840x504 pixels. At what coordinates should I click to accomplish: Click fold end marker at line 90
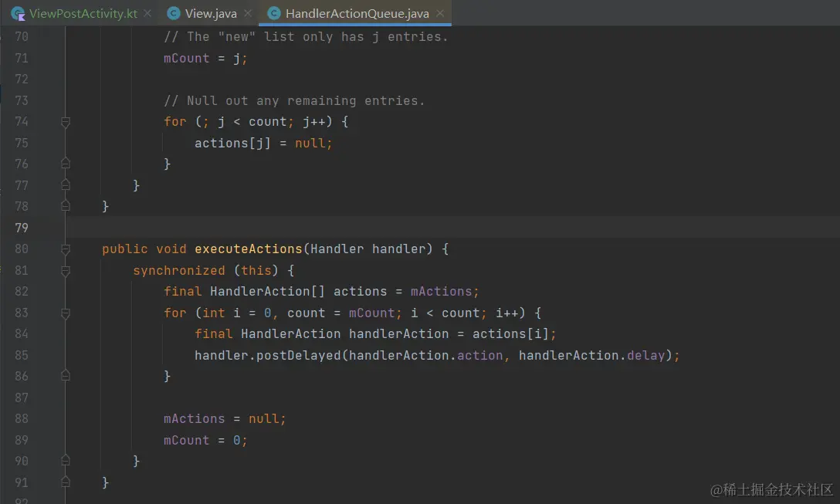(66, 460)
